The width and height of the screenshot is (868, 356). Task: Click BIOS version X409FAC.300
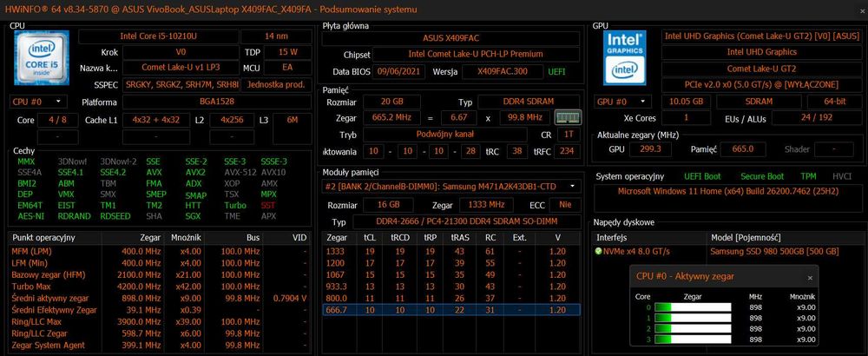(x=503, y=72)
